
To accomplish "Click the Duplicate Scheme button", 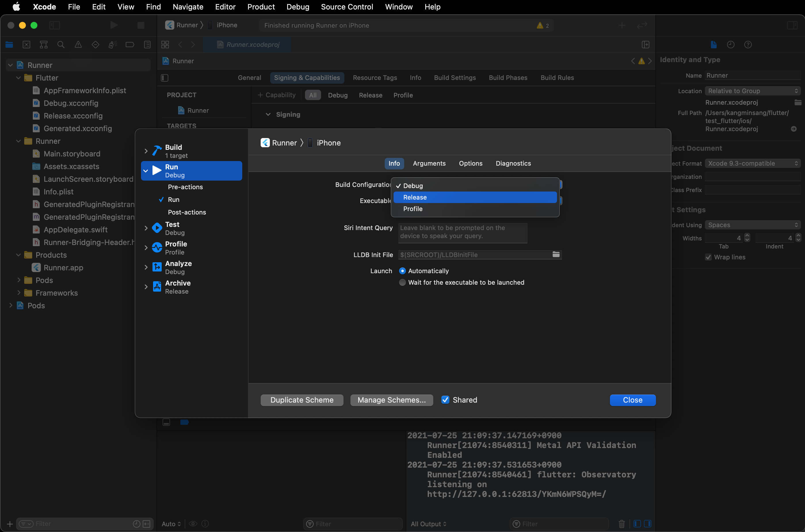I will pyautogui.click(x=302, y=400).
